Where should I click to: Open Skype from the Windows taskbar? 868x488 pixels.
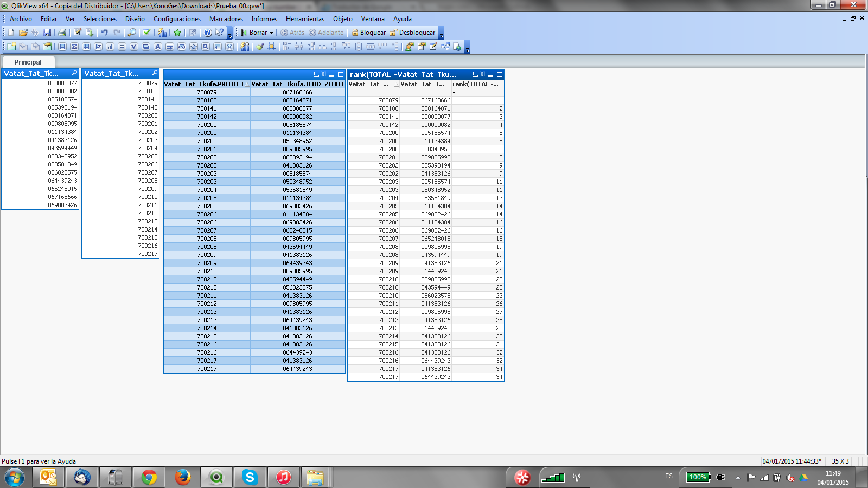point(250,477)
